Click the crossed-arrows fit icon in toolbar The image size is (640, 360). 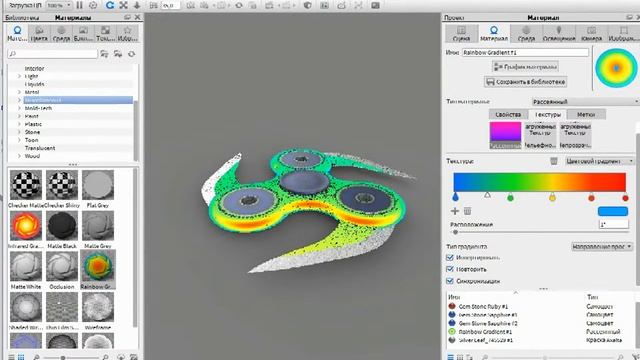123,5
